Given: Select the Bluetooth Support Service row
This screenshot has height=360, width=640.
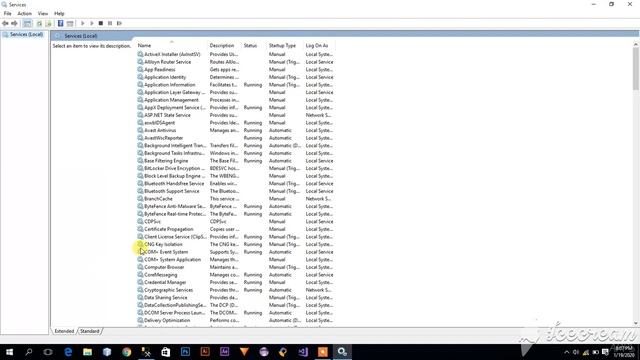Looking at the screenshot, I should coord(236,191).
